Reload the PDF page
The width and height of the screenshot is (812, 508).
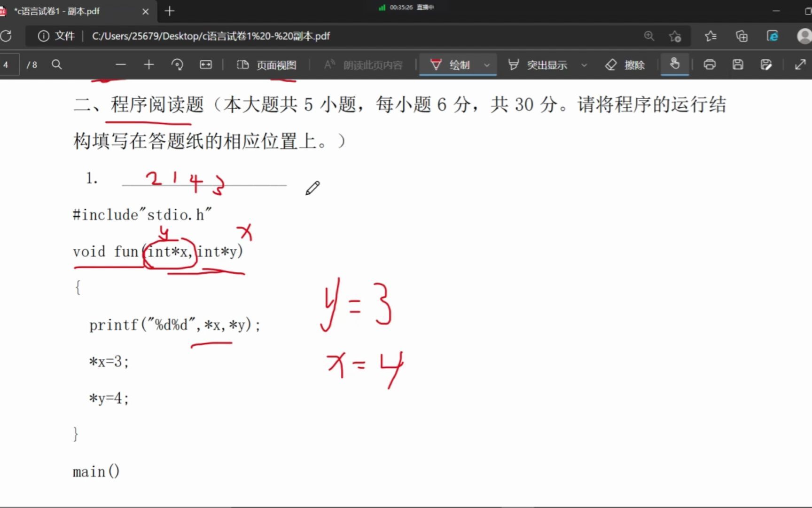[7, 36]
